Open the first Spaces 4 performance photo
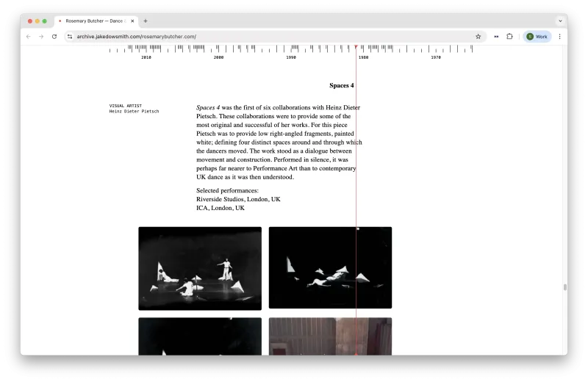This screenshot has height=382, width=588. pos(200,268)
